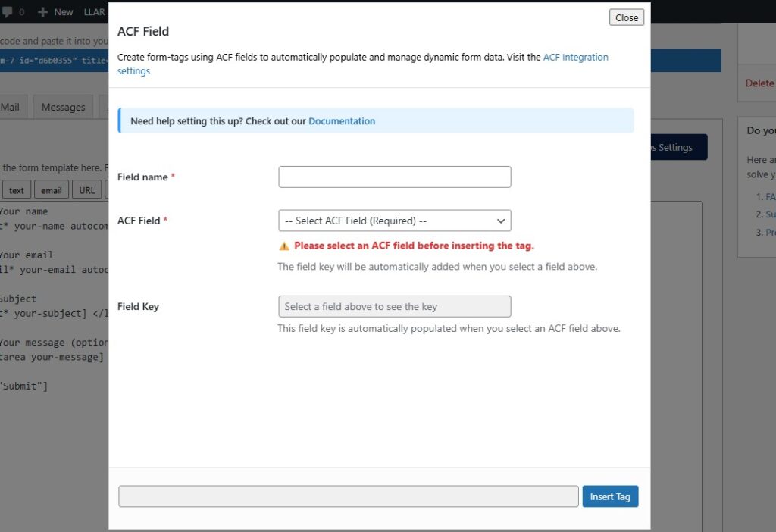Image resolution: width=776 pixels, height=532 pixels.
Task: Select the text form-tag button
Action: (x=16, y=190)
